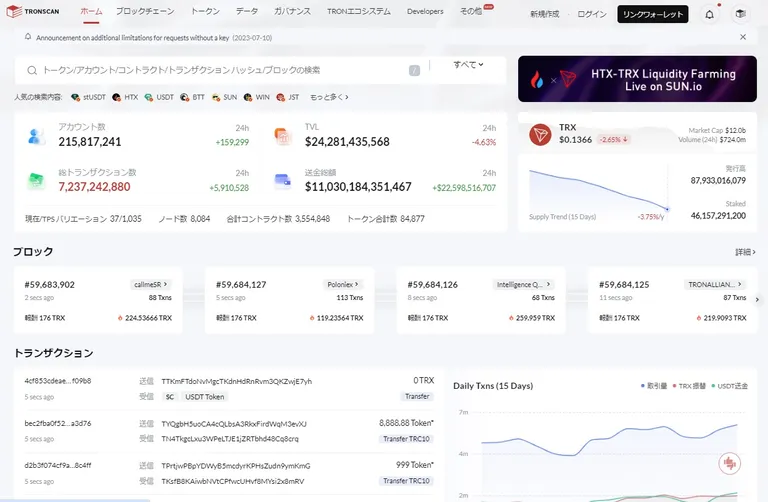This screenshot has height=502, width=768.
Task: Open transaction bec2fba0f52...a3d76
Action: (58, 423)
